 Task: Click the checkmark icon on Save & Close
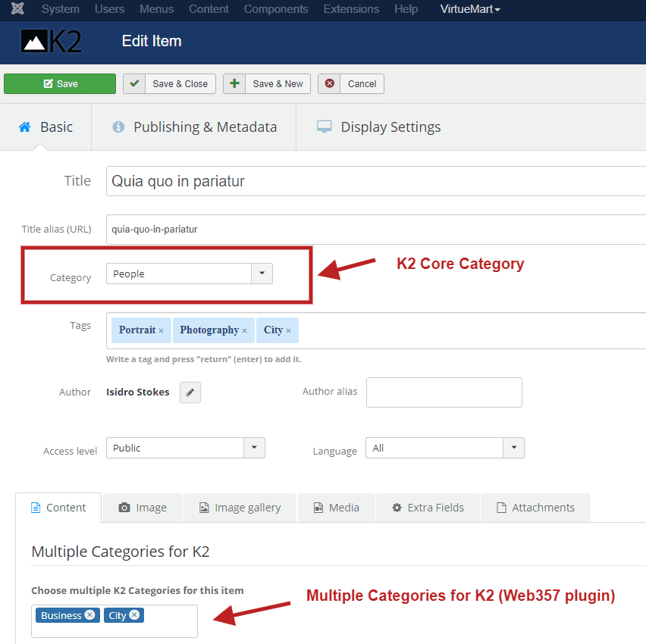(x=134, y=83)
